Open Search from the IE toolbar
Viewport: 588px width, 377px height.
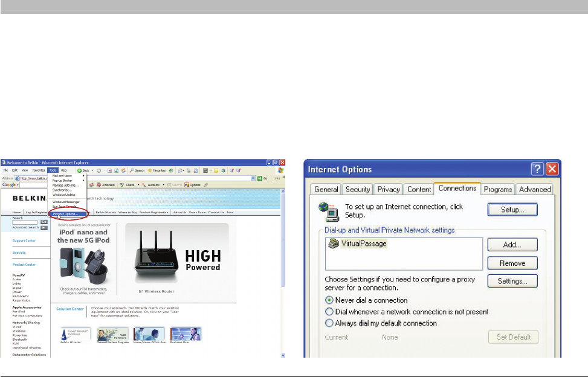[x=139, y=171]
